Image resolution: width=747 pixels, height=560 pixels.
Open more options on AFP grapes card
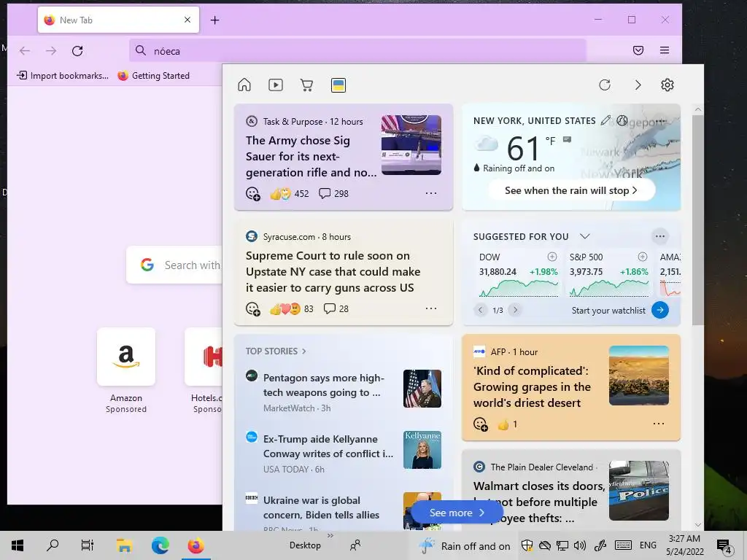659,424
